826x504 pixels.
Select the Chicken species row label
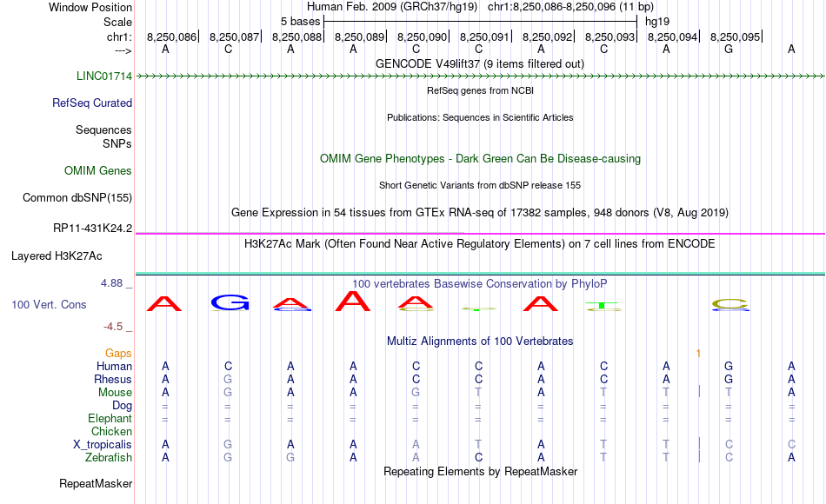pos(111,431)
